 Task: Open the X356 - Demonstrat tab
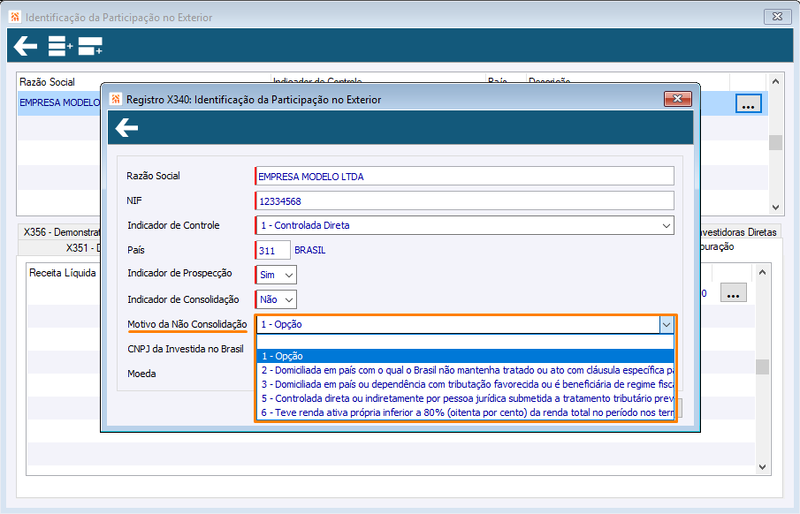pyautogui.click(x=60, y=232)
